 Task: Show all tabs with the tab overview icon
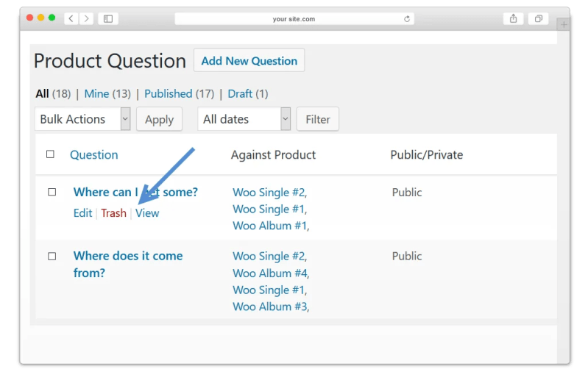[538, 18]
